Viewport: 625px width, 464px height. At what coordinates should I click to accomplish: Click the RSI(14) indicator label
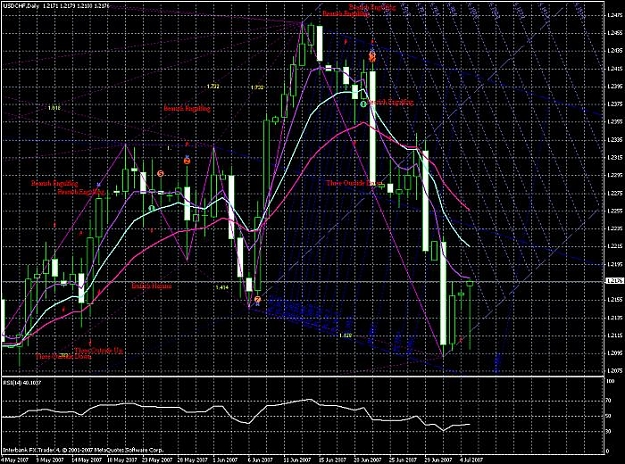23,383
